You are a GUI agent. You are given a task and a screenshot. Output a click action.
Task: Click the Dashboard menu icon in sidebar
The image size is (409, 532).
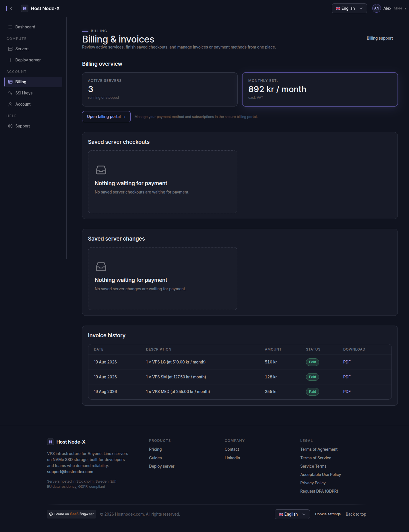[10, 27]
